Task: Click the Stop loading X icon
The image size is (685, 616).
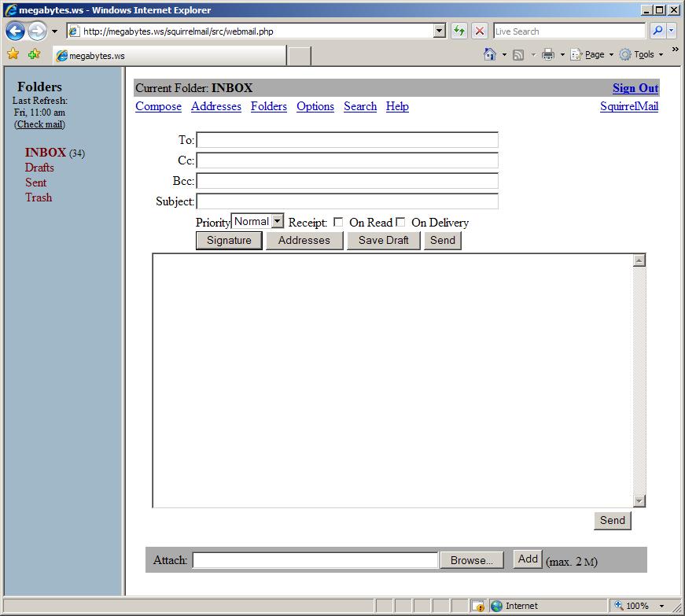Action: click(x=479, y=31)
